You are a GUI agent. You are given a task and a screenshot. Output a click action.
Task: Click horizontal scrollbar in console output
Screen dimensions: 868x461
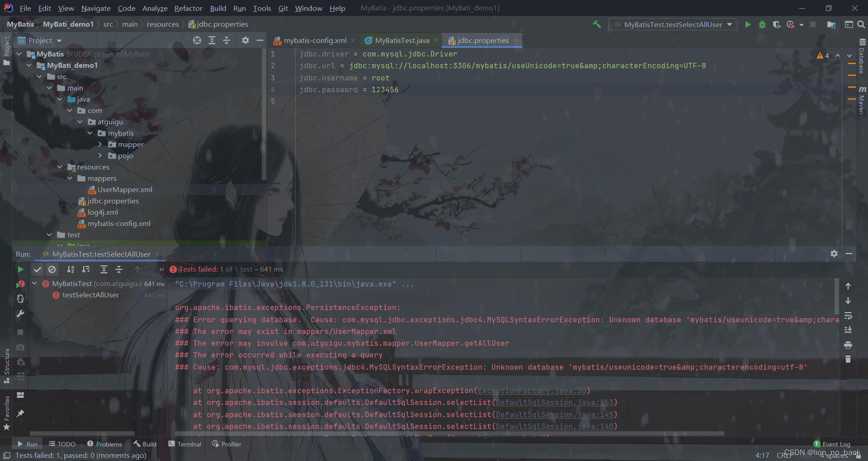pyautogui.click(x=450, y=433)
